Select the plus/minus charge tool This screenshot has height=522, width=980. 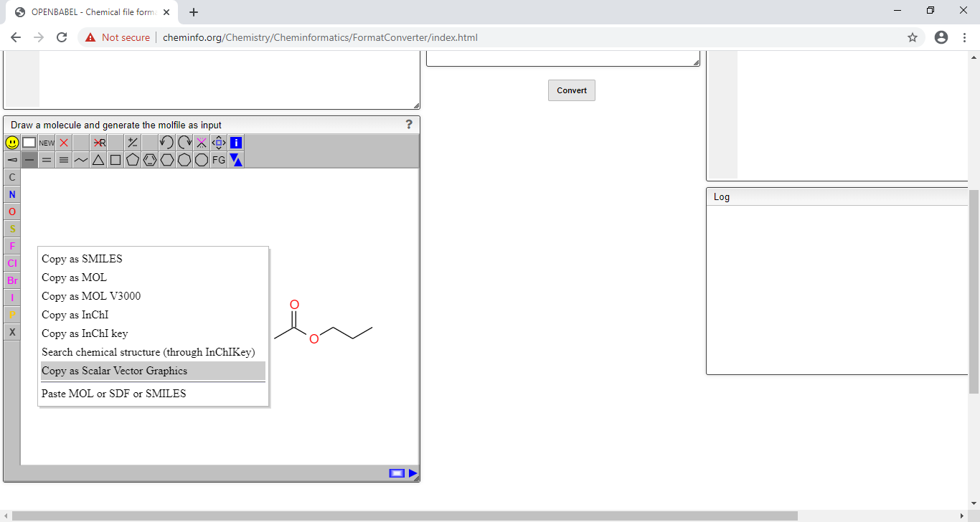(x=133, y=143)
